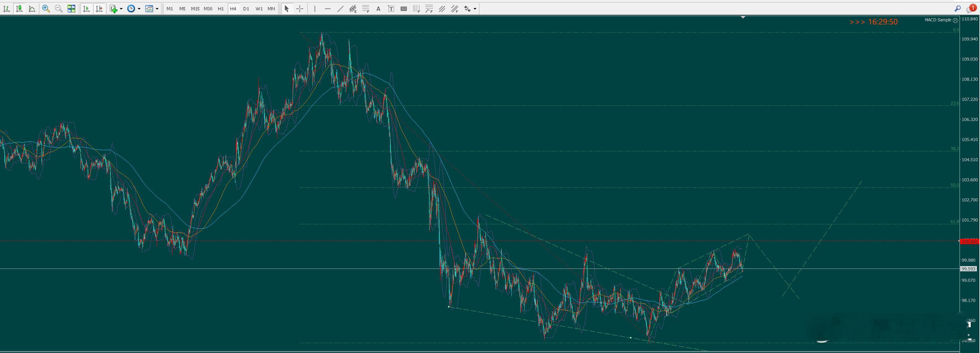Screen dimensions: 980x353
Task: Select the crosshair tool
Action: click(x=300, y=8)
